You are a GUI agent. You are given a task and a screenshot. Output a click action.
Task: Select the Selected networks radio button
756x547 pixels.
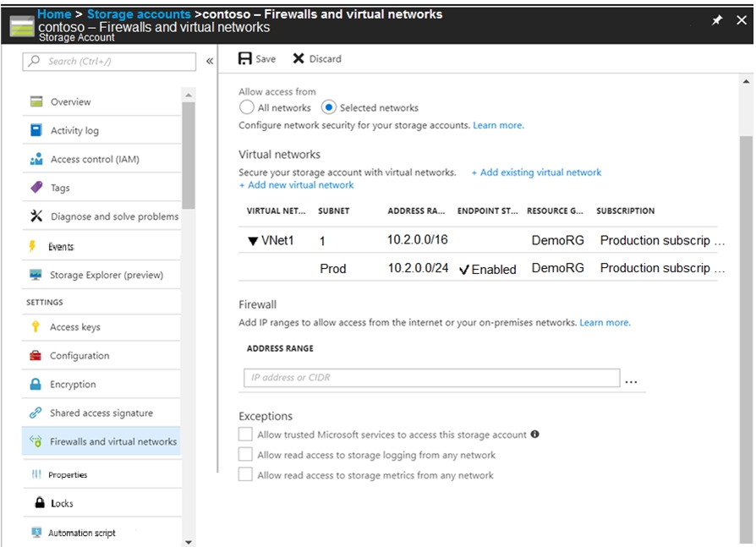(328, 107)
